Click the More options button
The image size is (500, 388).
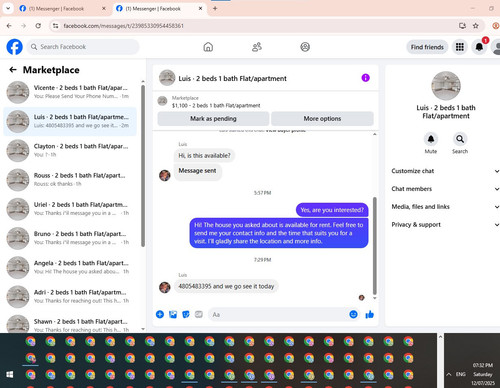322,119
